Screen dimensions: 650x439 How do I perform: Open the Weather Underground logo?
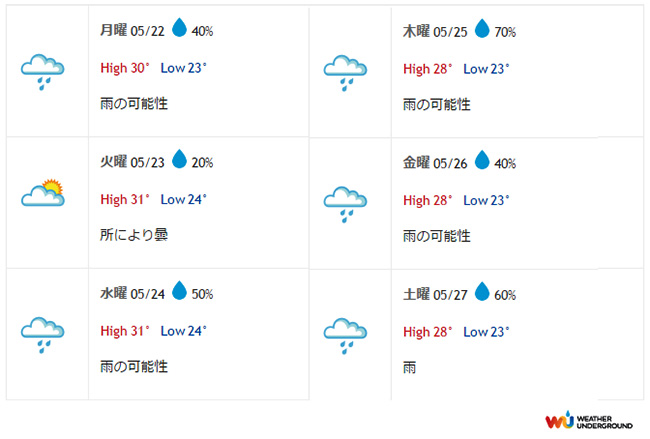pyautogui.click(x=589, y=421)
